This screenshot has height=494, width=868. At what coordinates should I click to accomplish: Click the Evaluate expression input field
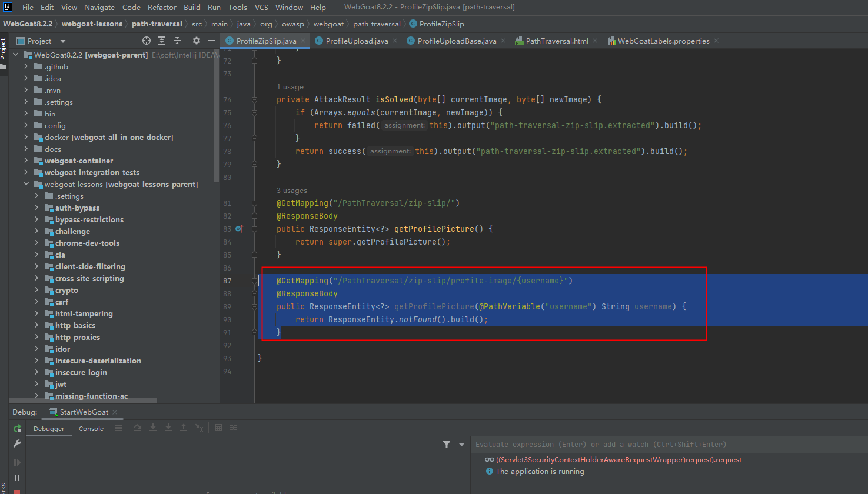(670, 445)
